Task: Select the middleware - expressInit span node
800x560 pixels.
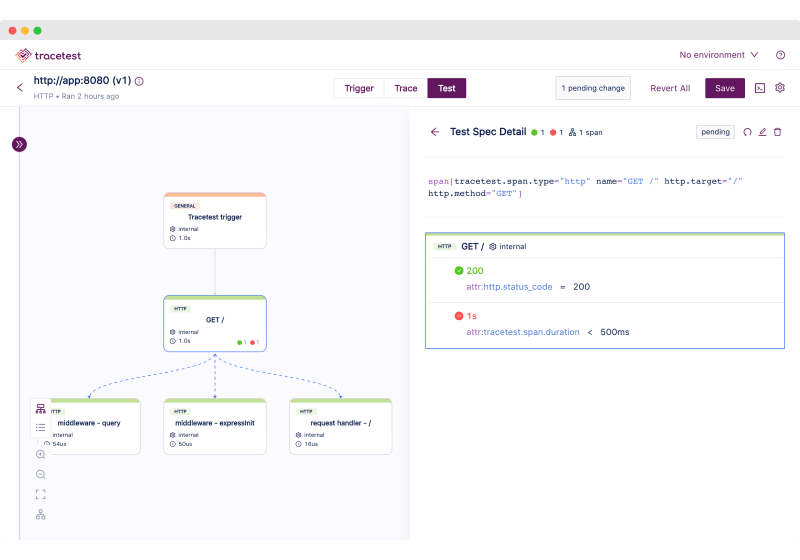Action: pyautogui.click(x=215, y=426)
